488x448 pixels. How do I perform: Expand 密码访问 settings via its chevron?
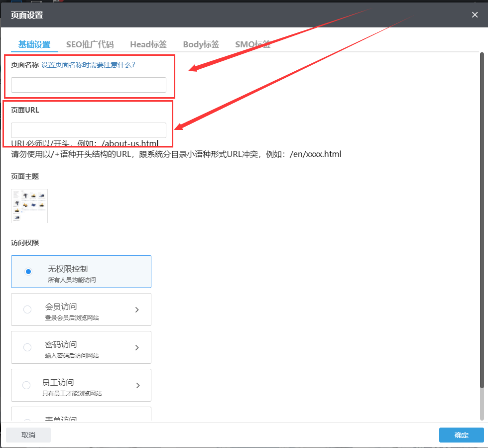(x=137, y=347)
